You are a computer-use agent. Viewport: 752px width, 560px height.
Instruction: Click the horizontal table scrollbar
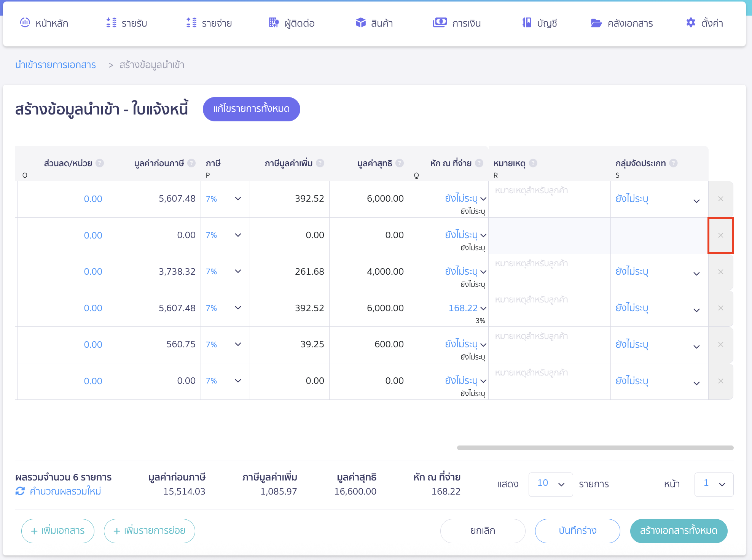pos(595,448)
